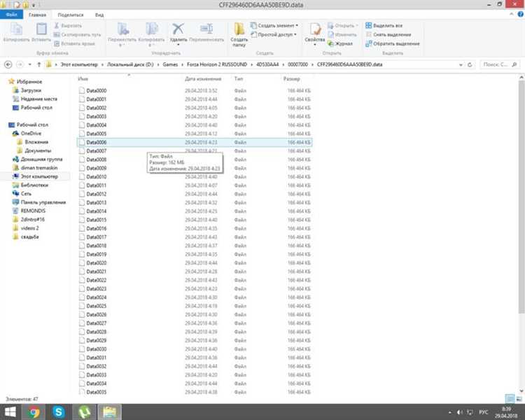
Task: Click Paste shortcut in the ribbon
Action: pyautogui.click(x=74, y=43)
